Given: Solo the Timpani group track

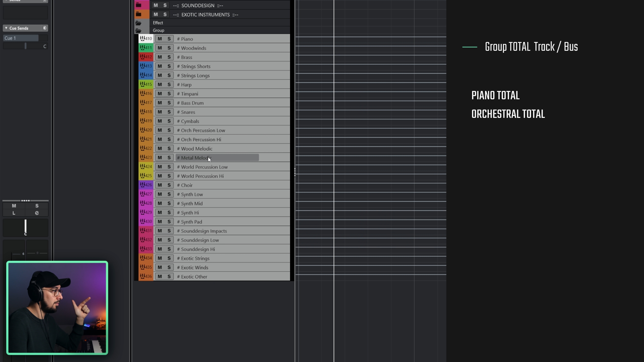Looking at the screenshot, I should (x=169, y=94).
